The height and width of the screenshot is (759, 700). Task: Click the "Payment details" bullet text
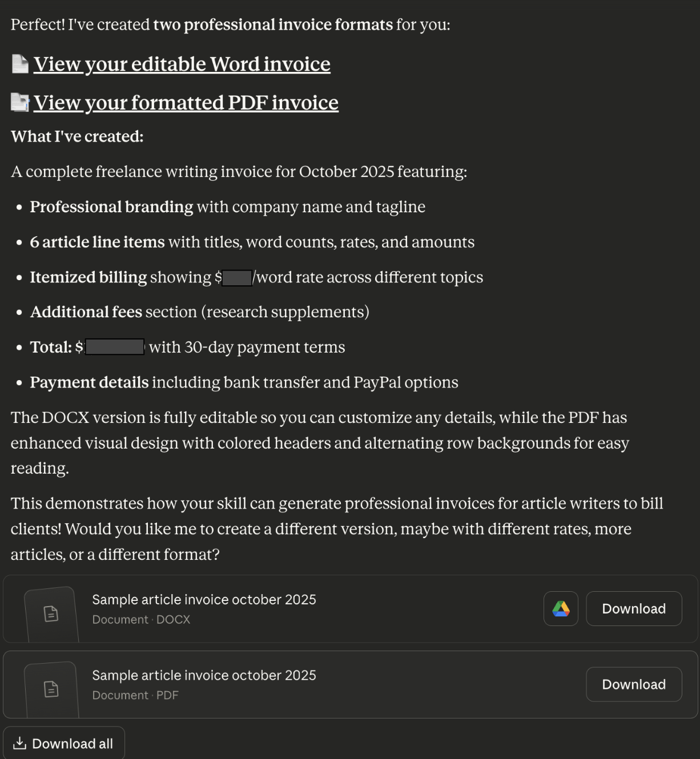tap(89, 382)
